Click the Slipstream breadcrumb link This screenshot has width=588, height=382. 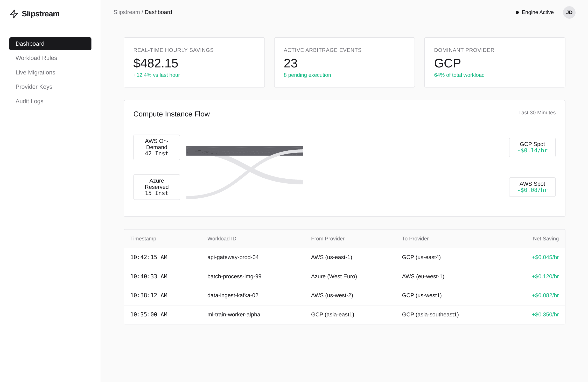point(126,12)
